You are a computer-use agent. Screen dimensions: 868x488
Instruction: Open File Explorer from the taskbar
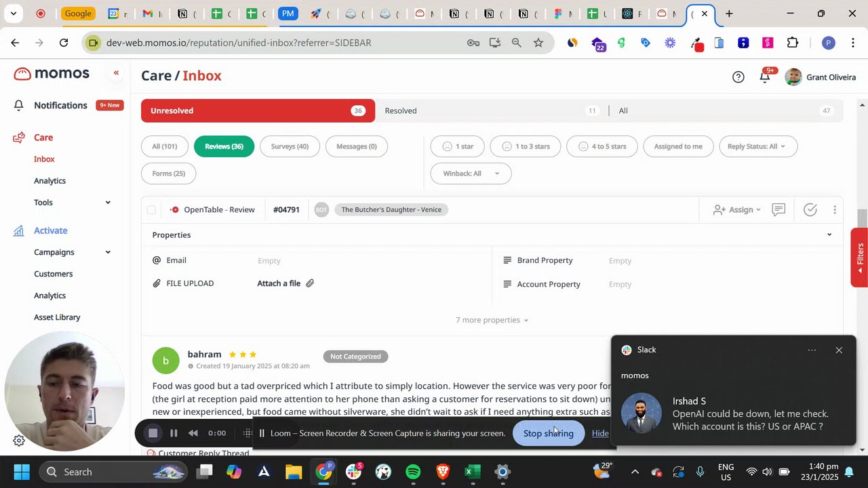[294, 472]
